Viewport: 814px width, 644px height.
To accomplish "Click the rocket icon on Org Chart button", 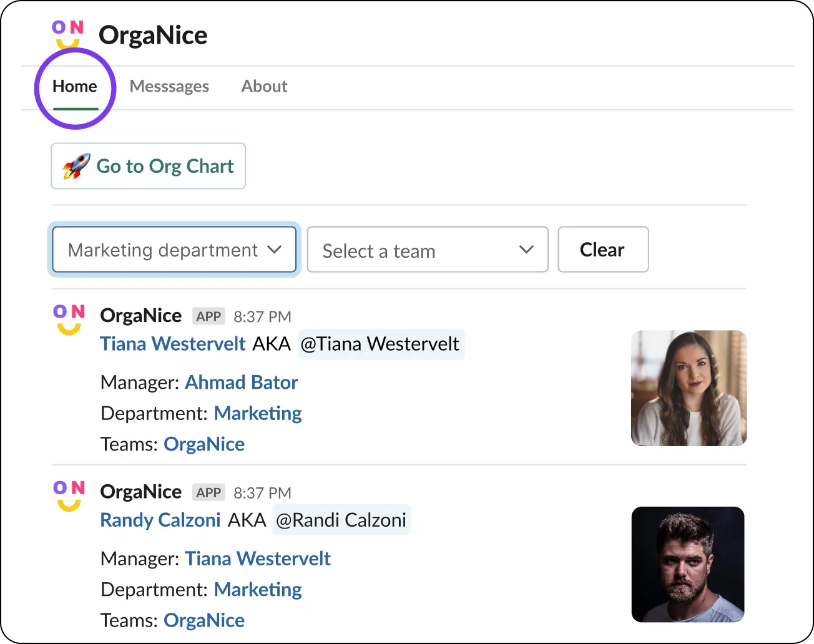I will click(76, 166).
